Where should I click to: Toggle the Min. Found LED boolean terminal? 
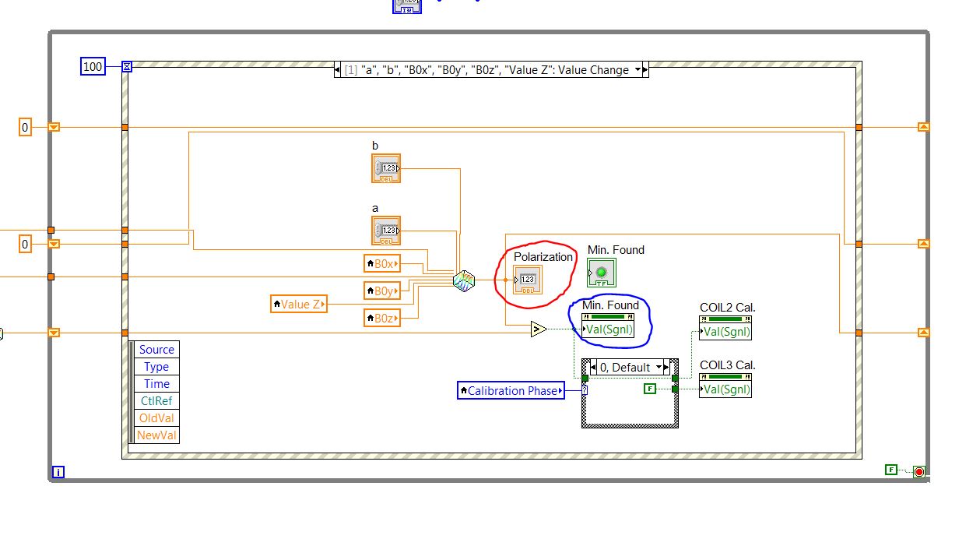(600, 272)
